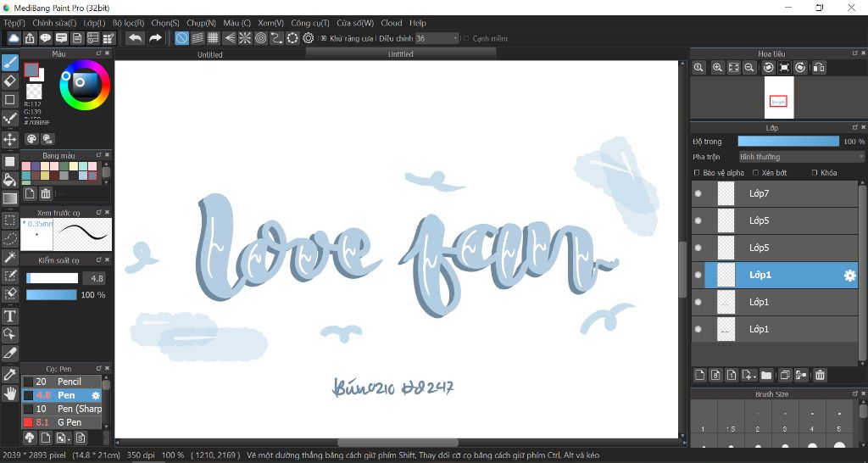Screen dimensions: 868x463
Task: Toggle the Khóa lock checkbox
Action: coord(815,173)
